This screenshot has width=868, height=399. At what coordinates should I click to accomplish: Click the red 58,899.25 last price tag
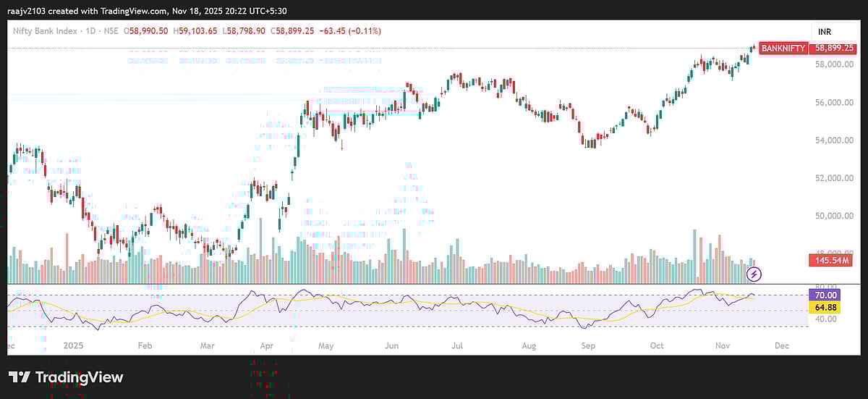pyautogui.click(x=835, y=48)
